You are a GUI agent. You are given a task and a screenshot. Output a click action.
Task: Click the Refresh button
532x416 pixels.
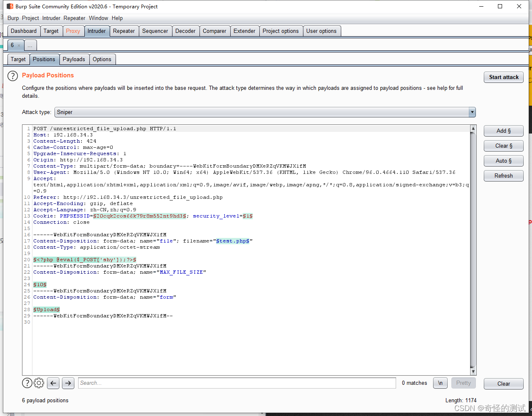click(504, 176)
